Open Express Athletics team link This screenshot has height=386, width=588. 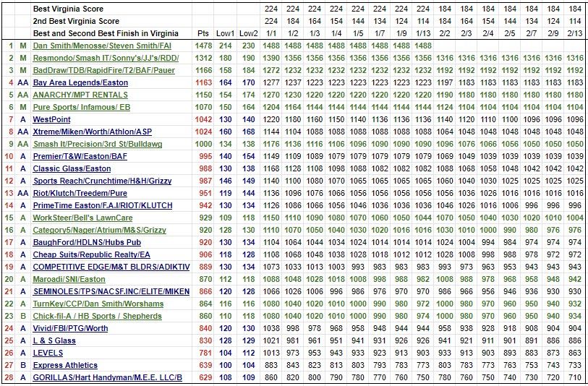(65, 366)
